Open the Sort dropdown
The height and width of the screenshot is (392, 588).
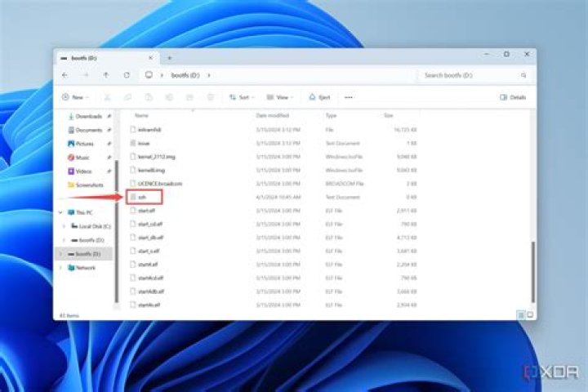[x=241, y=97]
